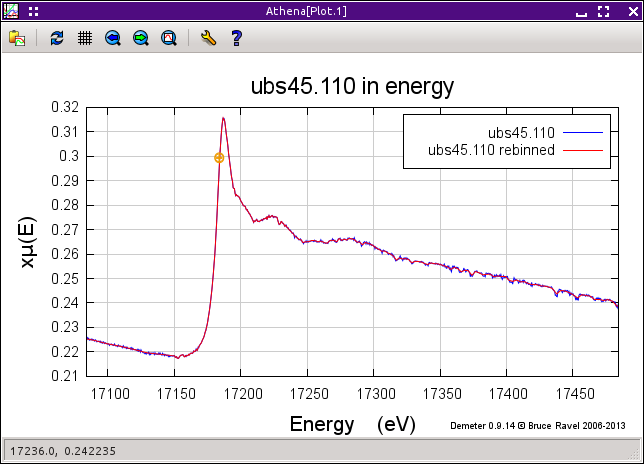Minimize the Athena plot window
Image resolution: width=644 pixels, height=464 pixels.
click(x=581, y=12)
